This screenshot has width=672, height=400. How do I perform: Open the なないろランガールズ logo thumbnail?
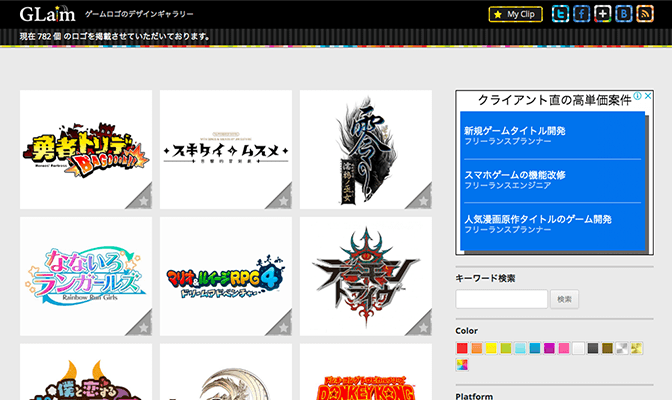[86, 276]
